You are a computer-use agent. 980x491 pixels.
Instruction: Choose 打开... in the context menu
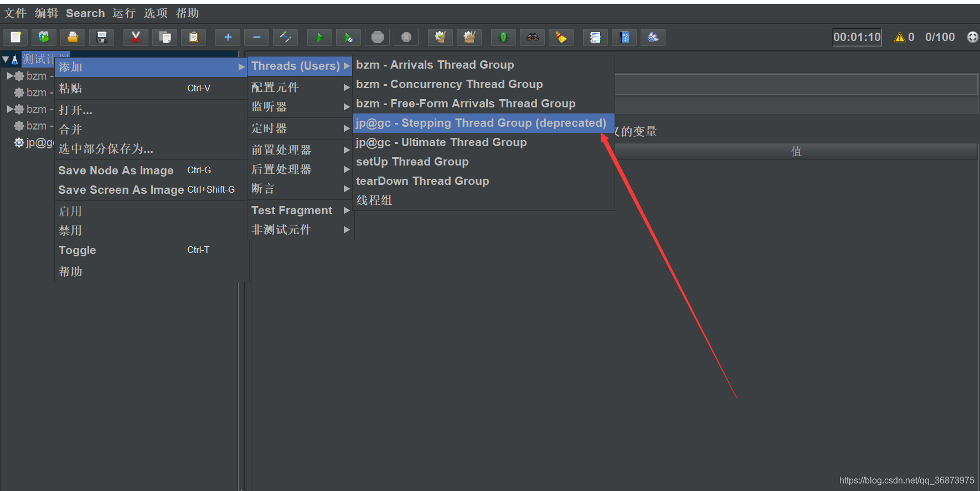(x=151, y=110)
